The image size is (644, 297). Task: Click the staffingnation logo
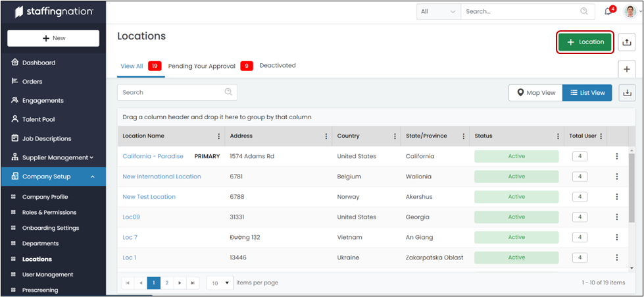(x=53, y=12)
